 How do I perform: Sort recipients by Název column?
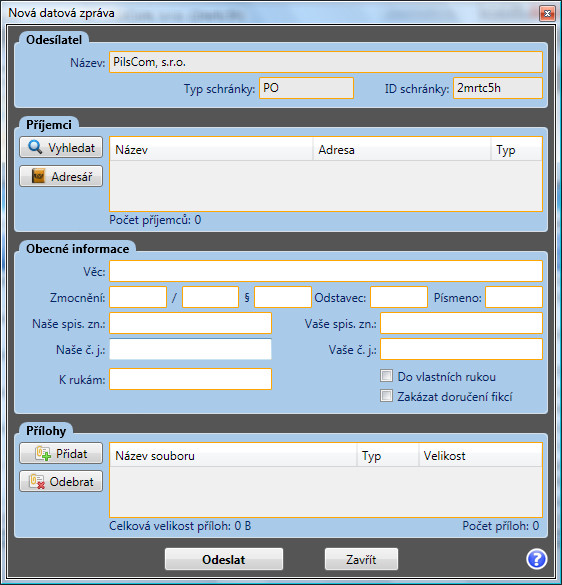pyautogui.click(x=211, y=150)
